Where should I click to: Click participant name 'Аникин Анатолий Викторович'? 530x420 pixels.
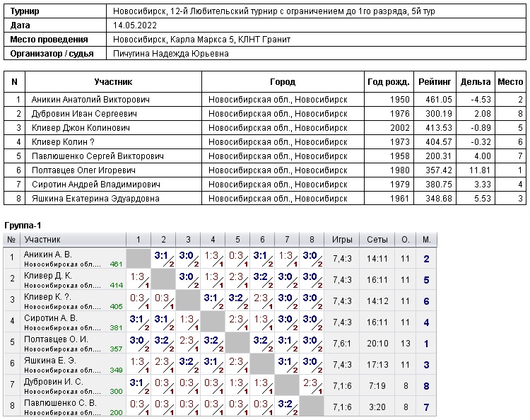tap(90, 100)
